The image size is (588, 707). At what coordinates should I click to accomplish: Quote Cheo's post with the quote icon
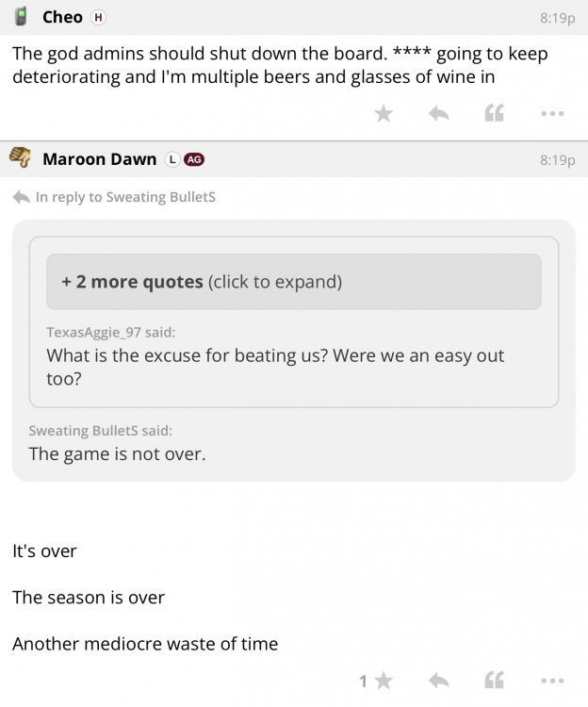coord(494,114)
